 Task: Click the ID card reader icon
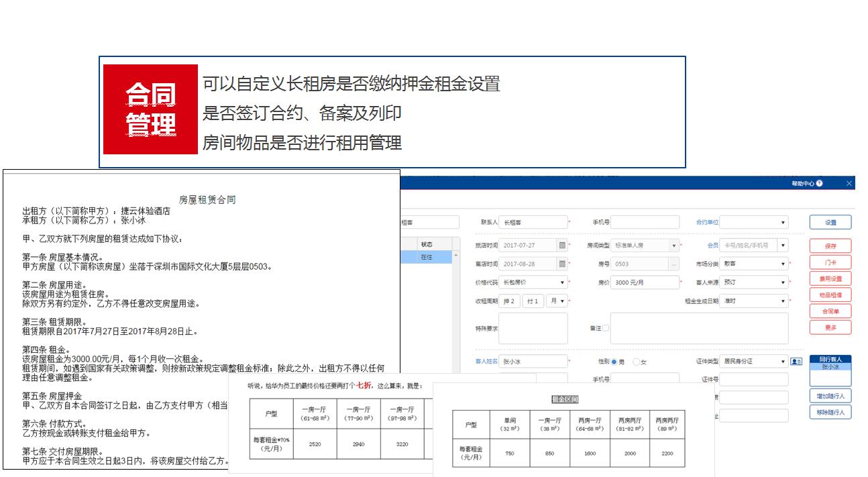[x=796, y=362]
